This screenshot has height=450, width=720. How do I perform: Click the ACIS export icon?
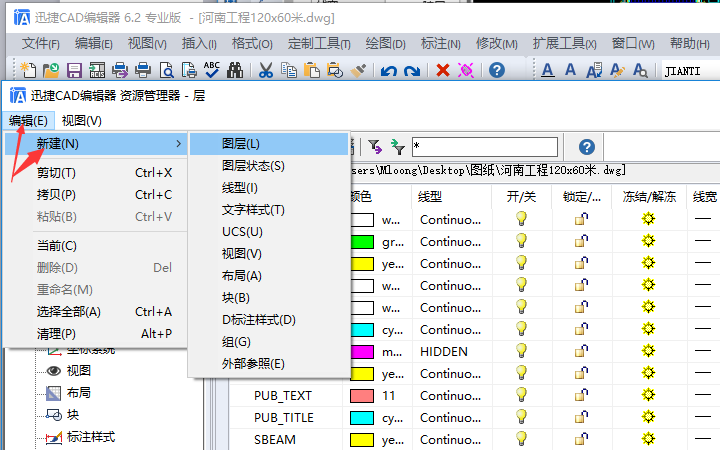[97, 70]
